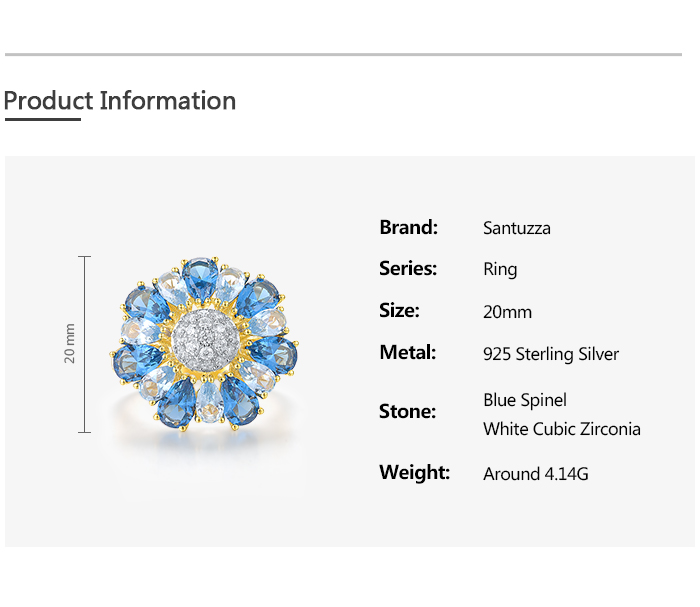This screenshot has height=607, width=700.
Task: Select the Size: label
Action: tap(399, 310)
